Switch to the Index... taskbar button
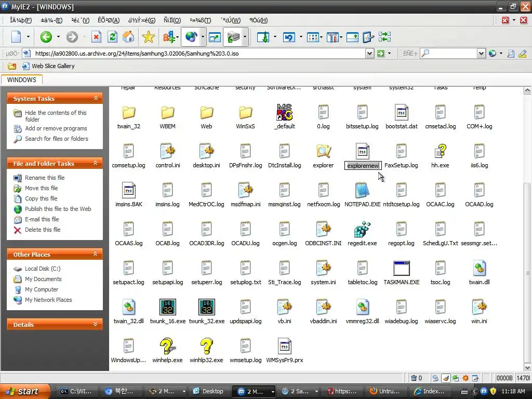 tap(430, 391)
